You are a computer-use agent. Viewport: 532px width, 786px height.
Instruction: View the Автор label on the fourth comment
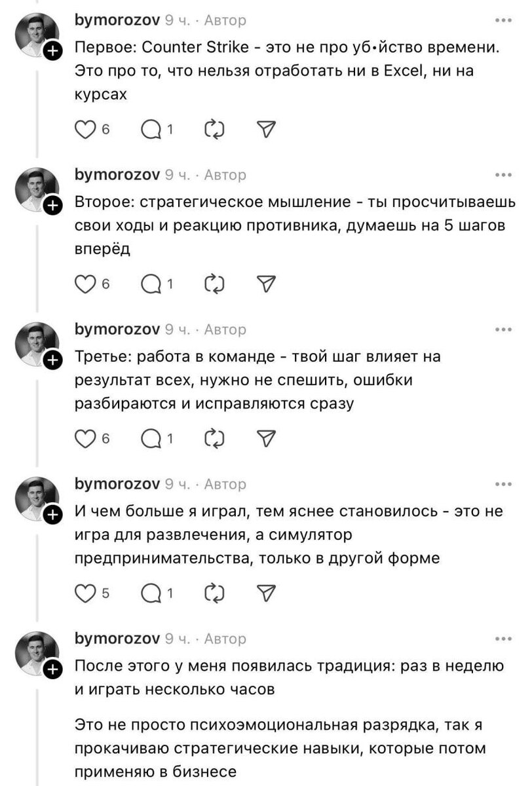click(227, 485)
